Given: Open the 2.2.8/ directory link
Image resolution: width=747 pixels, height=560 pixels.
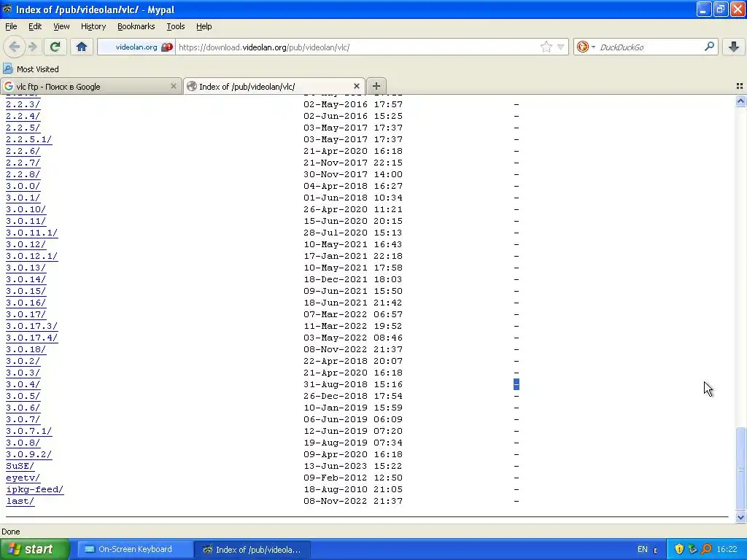Looking at the screenshot, I should pyautogui.click(x=23, y=174).
